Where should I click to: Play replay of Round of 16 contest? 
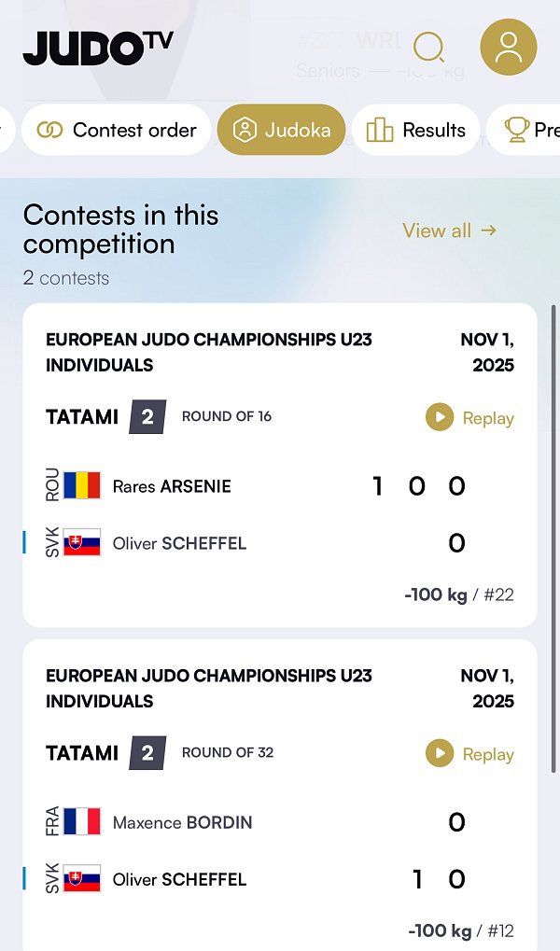(469, 418)
